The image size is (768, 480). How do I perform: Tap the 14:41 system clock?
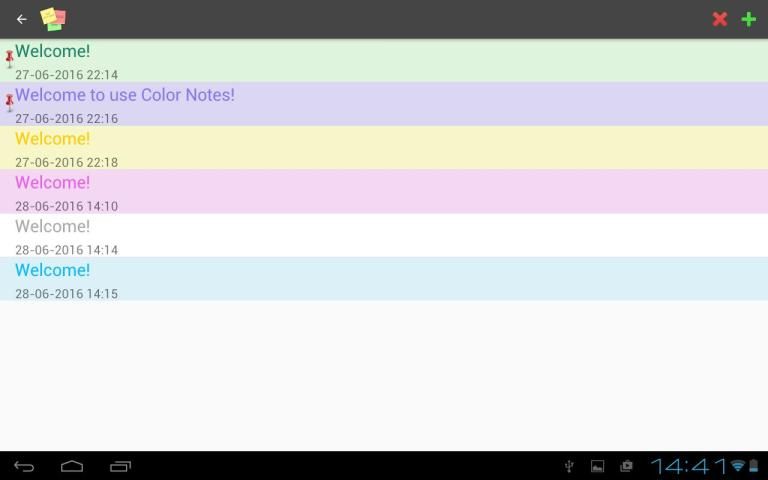[x=688, y=466]
